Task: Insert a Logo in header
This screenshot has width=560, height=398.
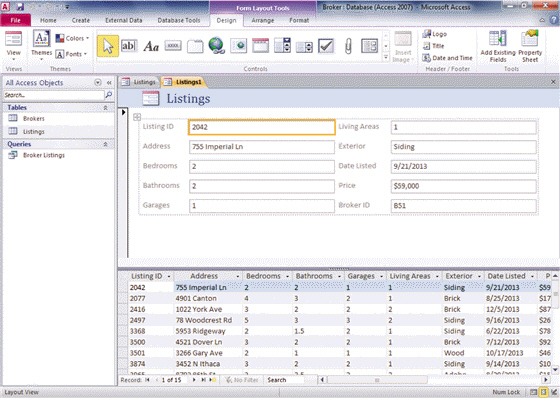Action: click(435, 34)
